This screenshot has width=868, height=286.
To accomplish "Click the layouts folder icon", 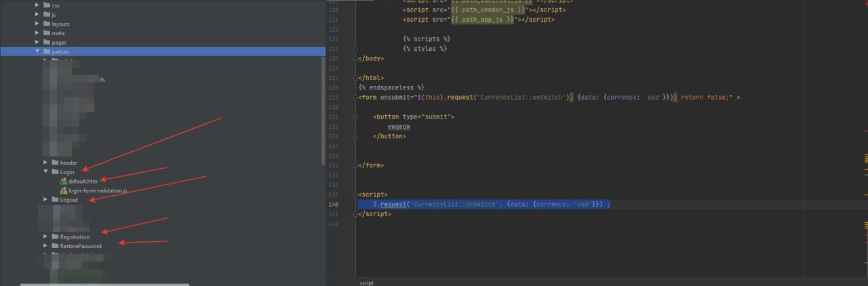I will 46,24.
